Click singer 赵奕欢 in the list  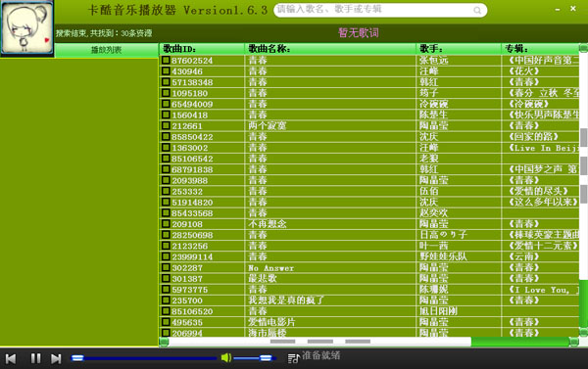(433, 213)
